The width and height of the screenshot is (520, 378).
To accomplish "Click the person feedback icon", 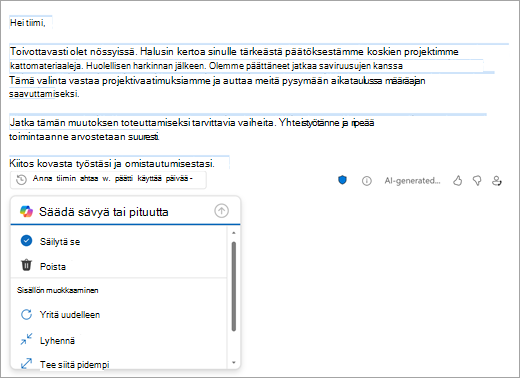I will coord(497,181).
